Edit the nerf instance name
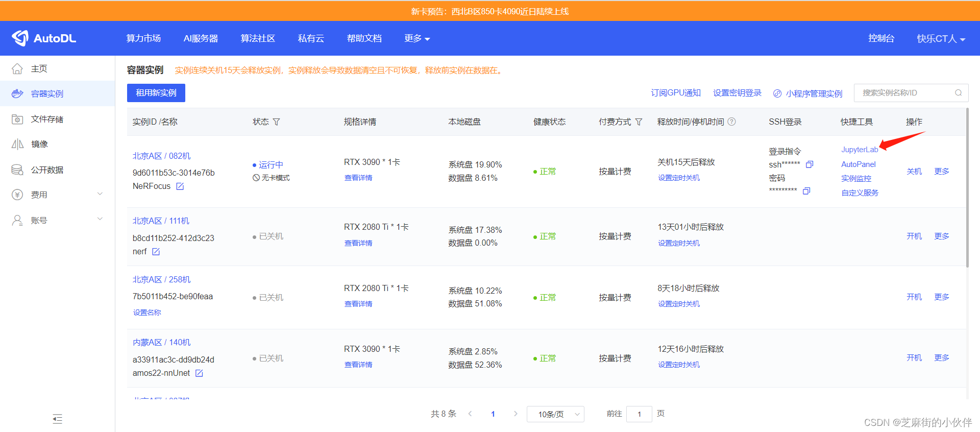 (x=156, y=252)
